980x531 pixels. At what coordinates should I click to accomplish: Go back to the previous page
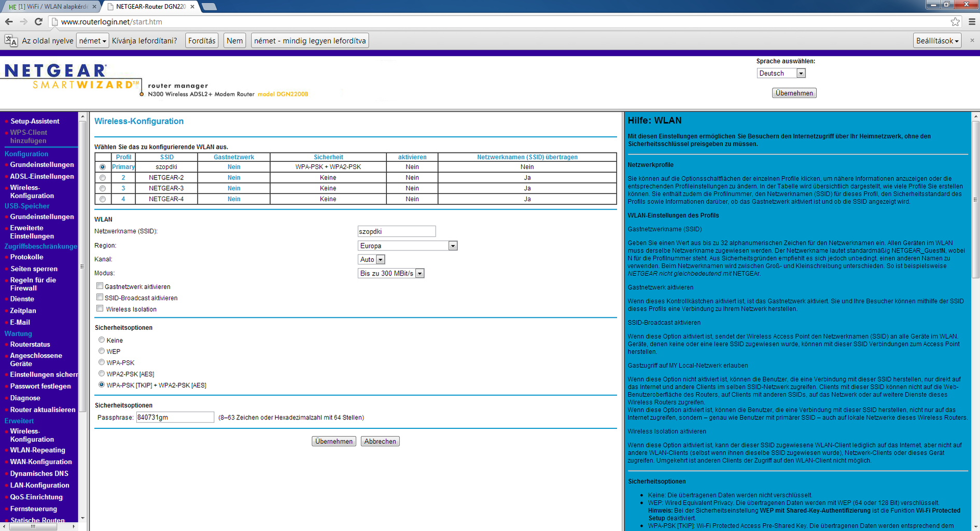[x=9, y=22]
